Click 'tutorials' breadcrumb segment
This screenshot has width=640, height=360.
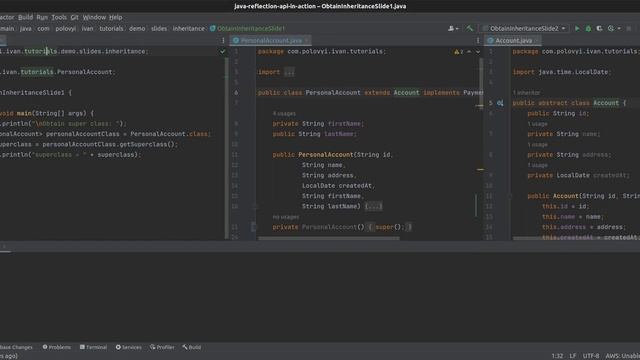pos(111,29)
